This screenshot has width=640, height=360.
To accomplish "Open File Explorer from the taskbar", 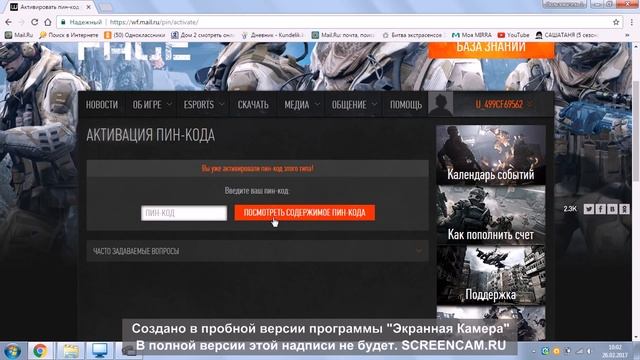I will point(71,351).
